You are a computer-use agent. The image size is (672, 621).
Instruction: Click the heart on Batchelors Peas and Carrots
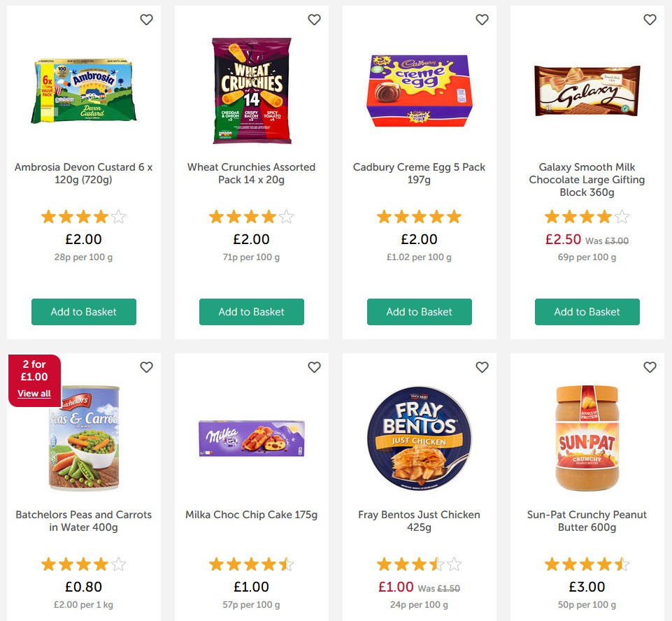click(x=146, y=366)
